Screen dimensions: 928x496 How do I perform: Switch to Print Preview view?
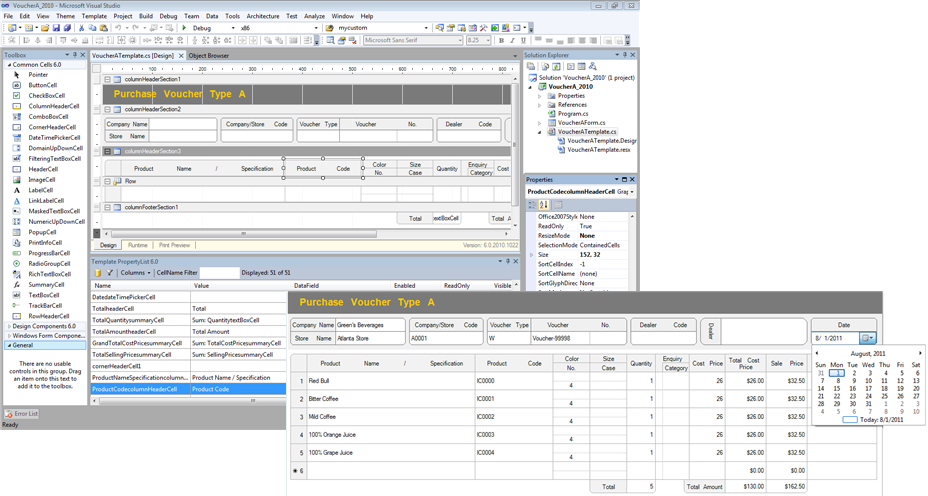click(174, 245)
